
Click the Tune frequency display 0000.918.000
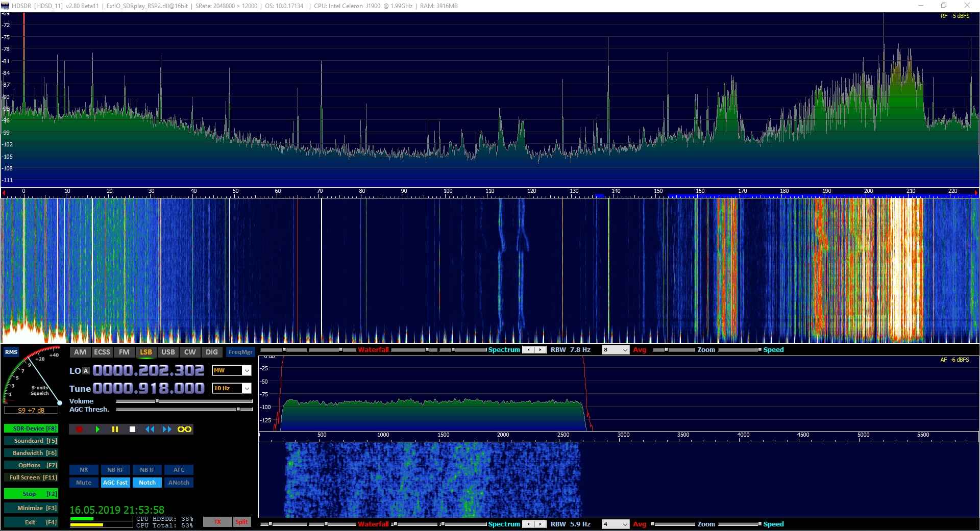point(149,389)
